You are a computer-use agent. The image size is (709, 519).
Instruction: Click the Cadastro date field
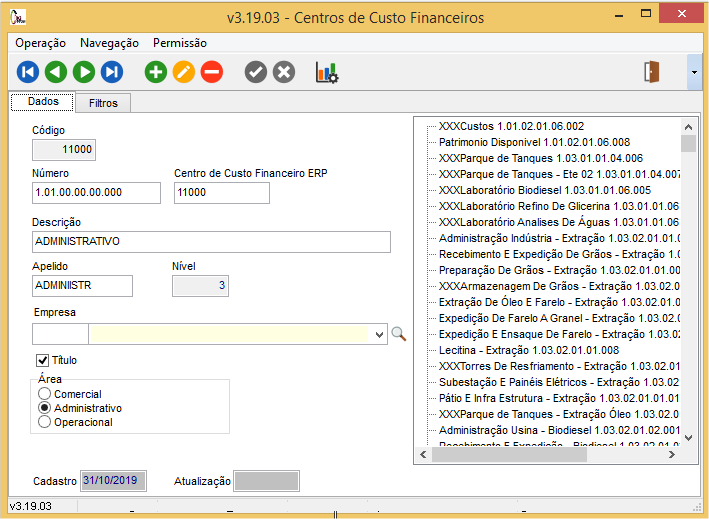(x=113, y=481)
